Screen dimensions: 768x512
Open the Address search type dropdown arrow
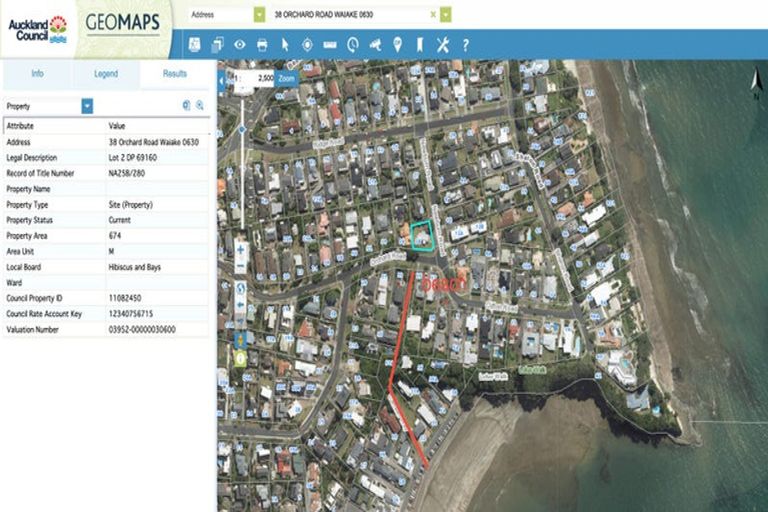pos(260,15)
